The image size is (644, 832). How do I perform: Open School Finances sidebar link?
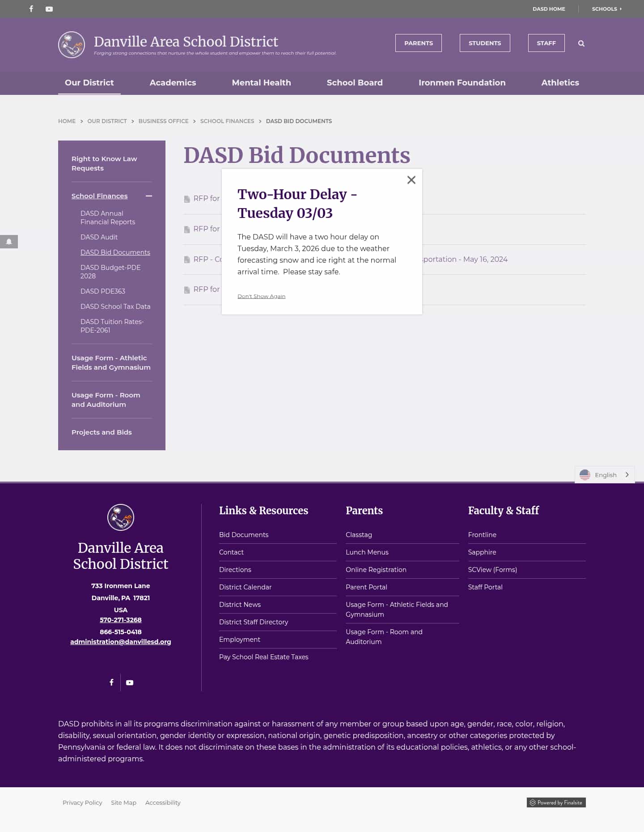point(99,196)
